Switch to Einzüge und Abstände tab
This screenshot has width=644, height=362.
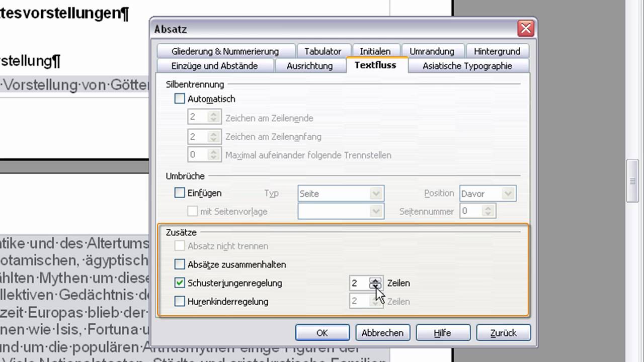[x=215, y=66]
